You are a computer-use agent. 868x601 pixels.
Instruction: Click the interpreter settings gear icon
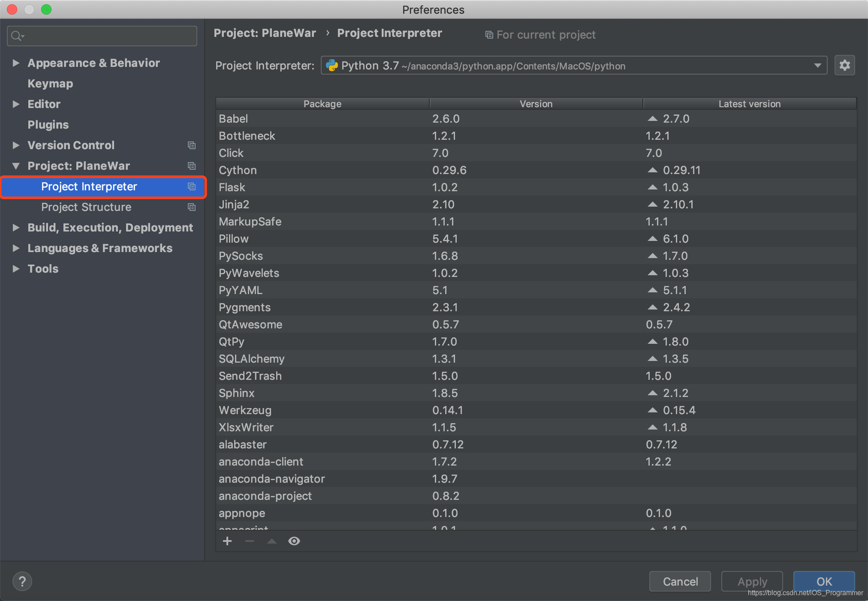844,65
